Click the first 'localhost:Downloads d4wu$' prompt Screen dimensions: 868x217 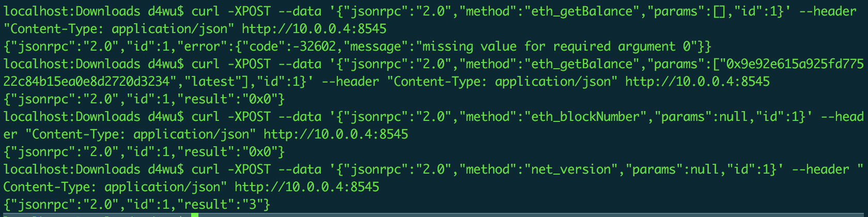[94, 11]
